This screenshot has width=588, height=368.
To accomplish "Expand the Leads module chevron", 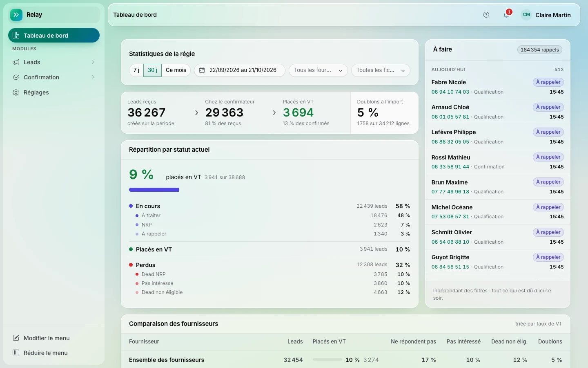I will click(x=93, y=62).
